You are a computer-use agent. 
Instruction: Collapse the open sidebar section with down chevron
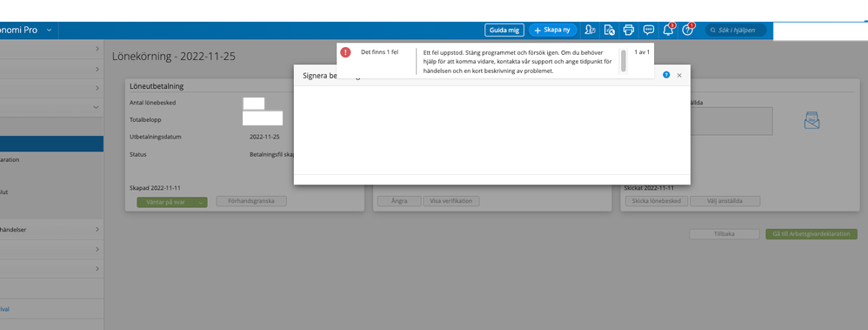[96, 107]
